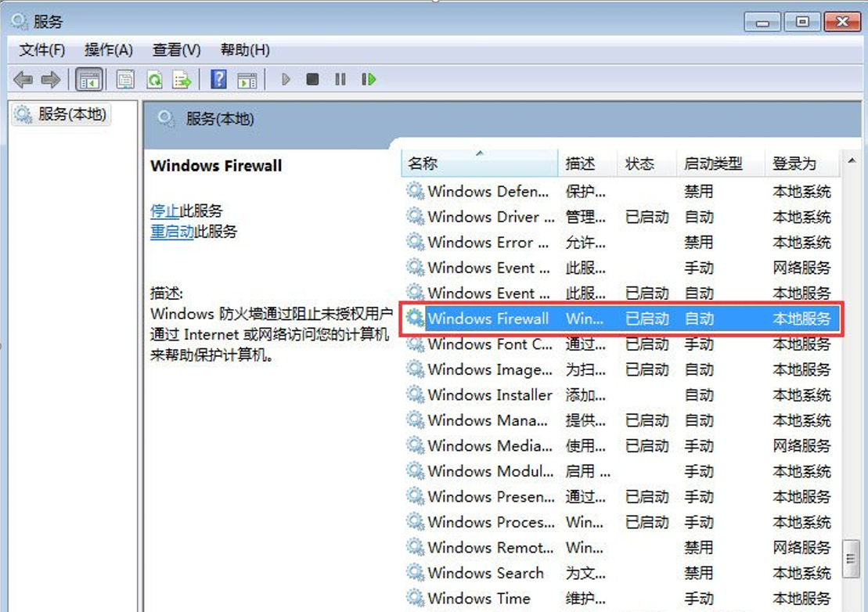This screenshot has width=868, height=612.
Task: Click 禁用 startup type in Windows Error row
Action: coord(699,243)
